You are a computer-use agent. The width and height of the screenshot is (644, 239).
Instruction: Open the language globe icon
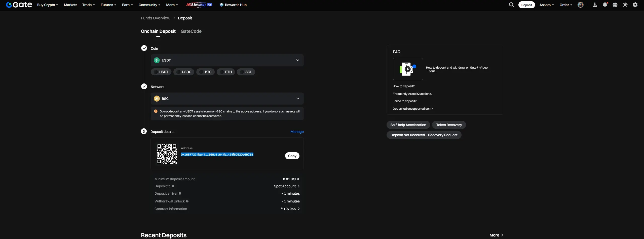point(615,5)
